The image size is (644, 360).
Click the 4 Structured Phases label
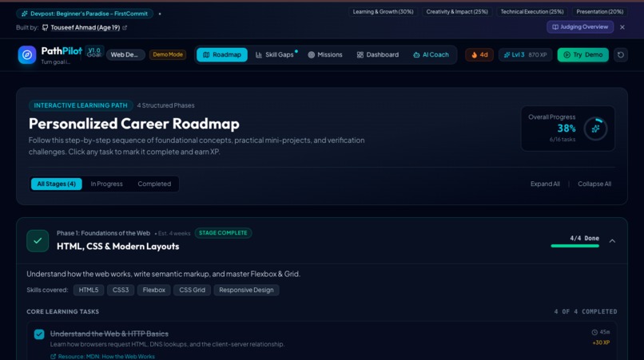coord(166,105)
